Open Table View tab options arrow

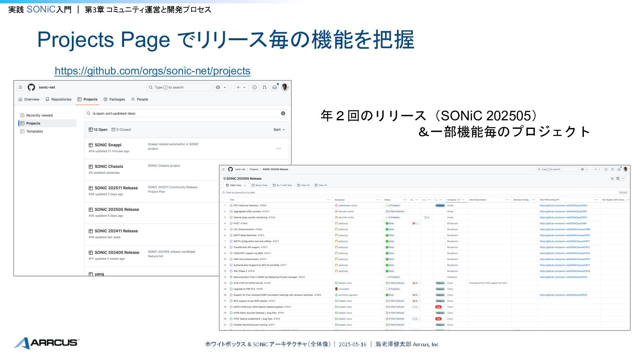(x=245, y=185)
